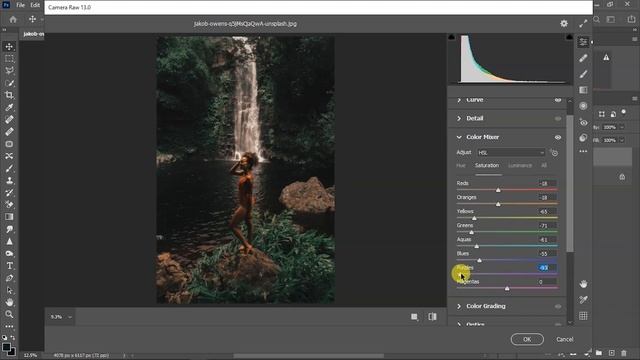The width and height of the screenshot is (640, 360).
Task: Open the Adjust HSL dropdown
Action: [511, 153]
